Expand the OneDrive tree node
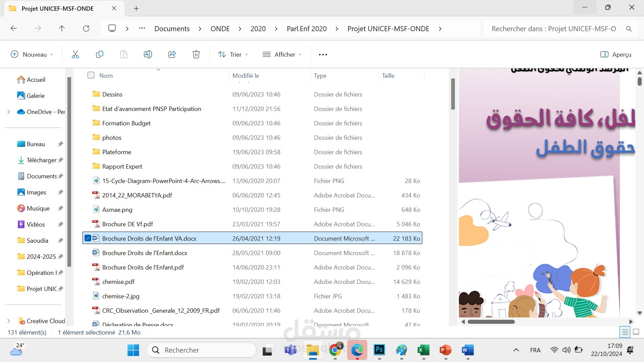 tap(9, 112)
